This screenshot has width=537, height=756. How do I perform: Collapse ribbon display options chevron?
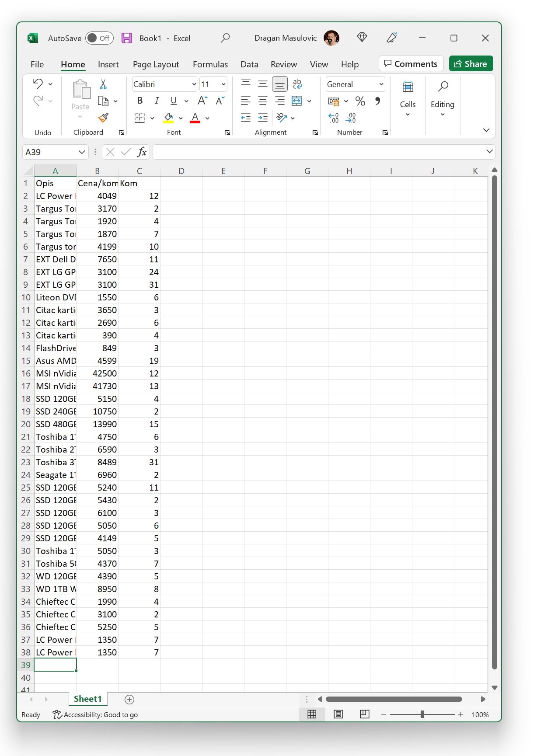click(486, 130)
